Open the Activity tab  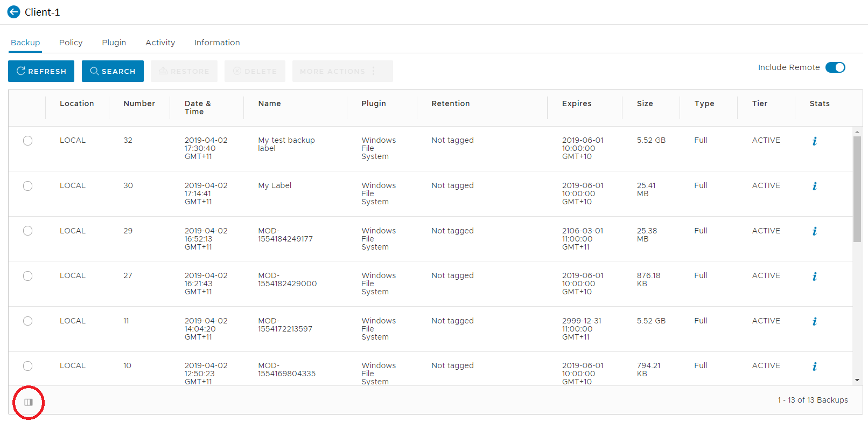pos(160,43)
